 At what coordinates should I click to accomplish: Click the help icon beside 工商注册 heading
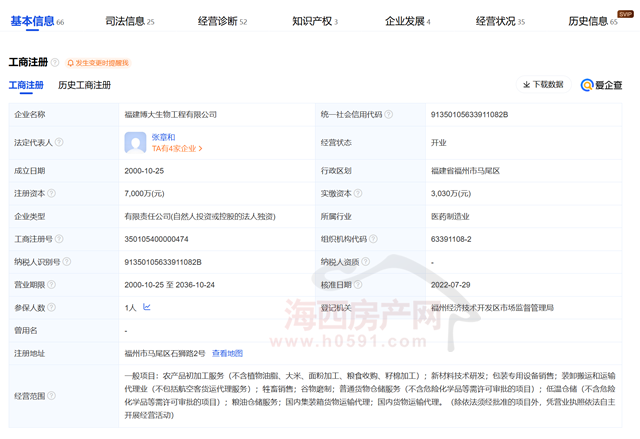click(55, 62)
